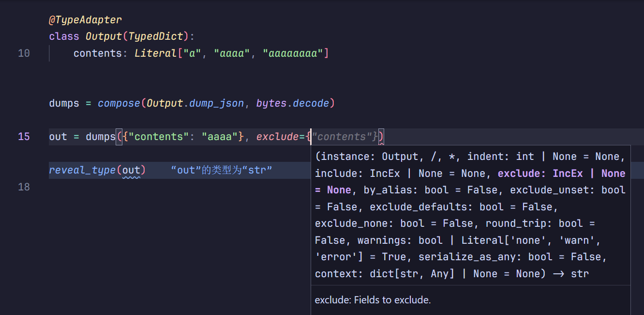
Task: Click the exclude keyword argument
Action: [277, 137]
